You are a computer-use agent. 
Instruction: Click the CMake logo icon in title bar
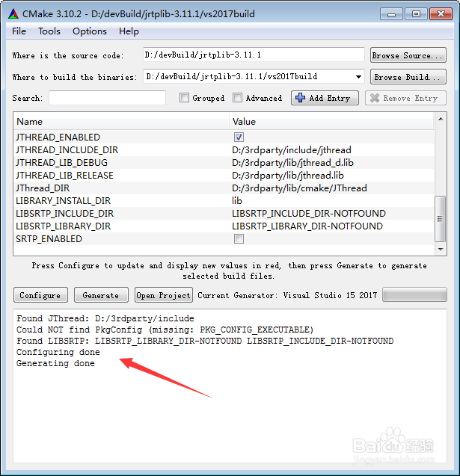pyautogui.click(x=13, y=13)
